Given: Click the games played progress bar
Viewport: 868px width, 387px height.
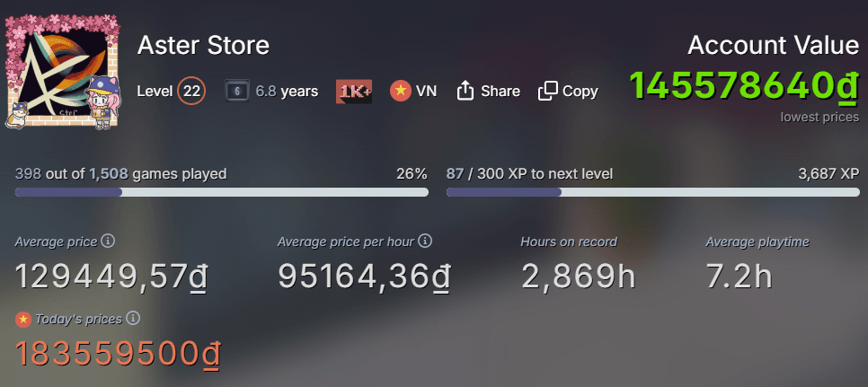Looking at the screenshot, I should 221,192.
